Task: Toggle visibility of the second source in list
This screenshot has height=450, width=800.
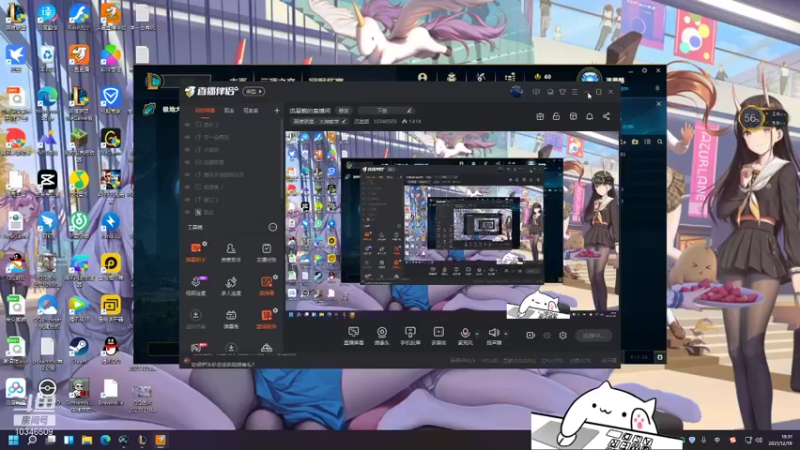Action: coord(187,137)
